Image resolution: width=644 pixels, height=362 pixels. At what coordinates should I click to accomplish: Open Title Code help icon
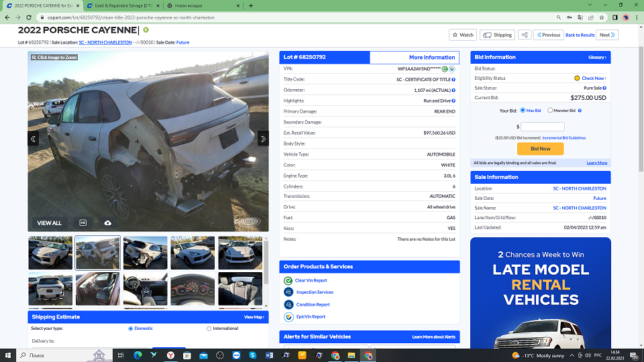click(453, 80)
